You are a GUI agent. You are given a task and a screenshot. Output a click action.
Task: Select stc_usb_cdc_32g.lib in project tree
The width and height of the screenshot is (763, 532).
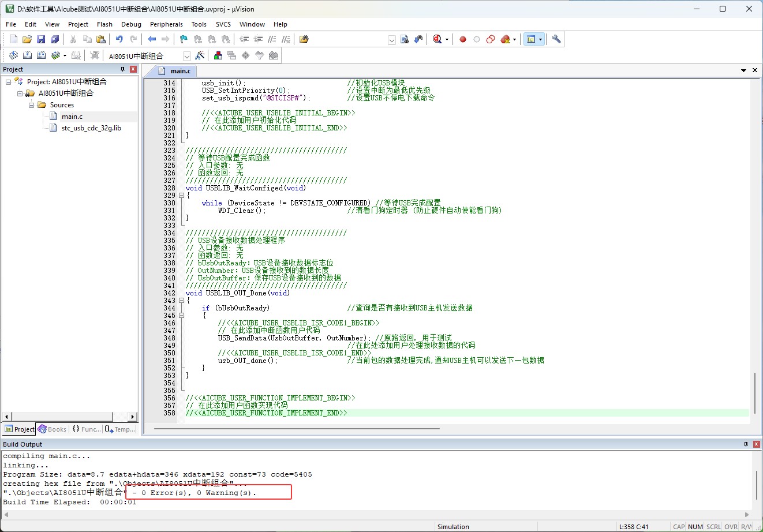pos(91,128)
